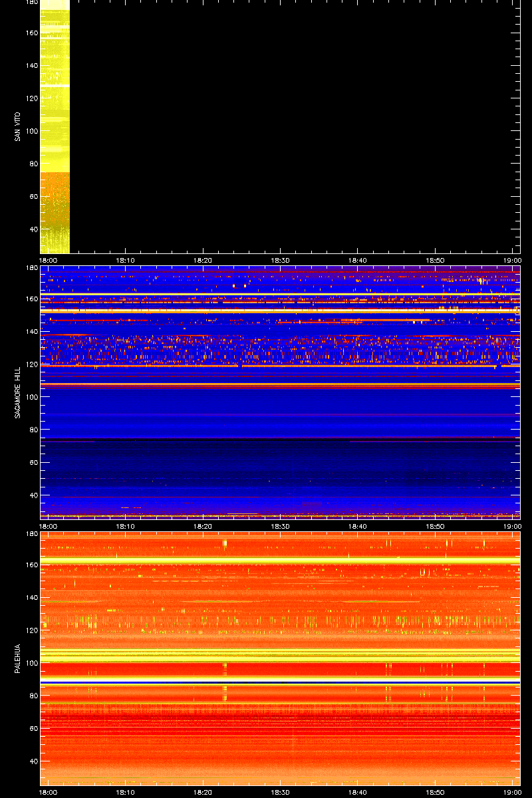Click the 120 frequency tick on San Vito axis
Viewport: 532px width, 798px height.
31,98
